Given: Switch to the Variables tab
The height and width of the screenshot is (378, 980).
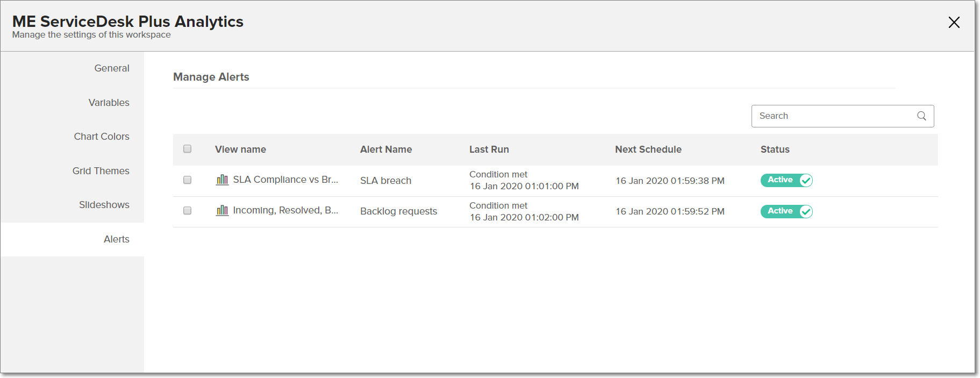Looking at the screenshot, I should click(x=109, y=103).
